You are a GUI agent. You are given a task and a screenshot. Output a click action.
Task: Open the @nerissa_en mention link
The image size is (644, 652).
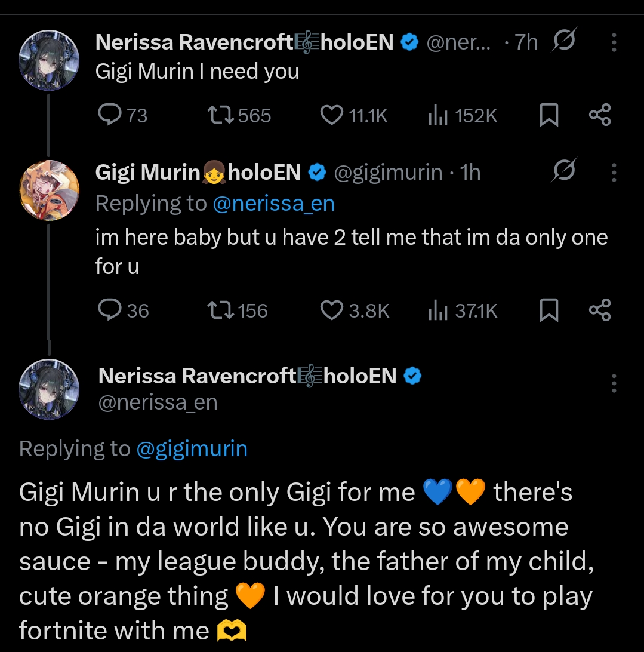[x=273, y=204]
